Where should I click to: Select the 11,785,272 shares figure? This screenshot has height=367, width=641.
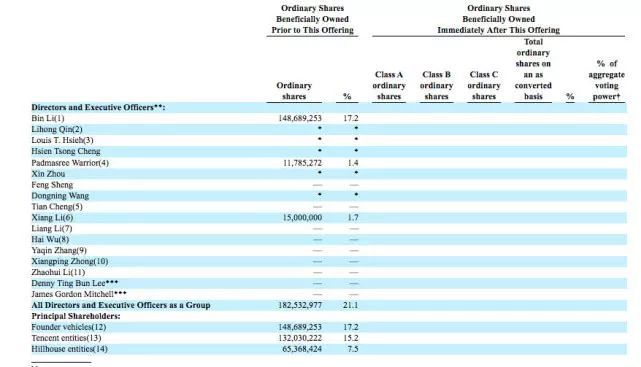(x=303, y=163)
